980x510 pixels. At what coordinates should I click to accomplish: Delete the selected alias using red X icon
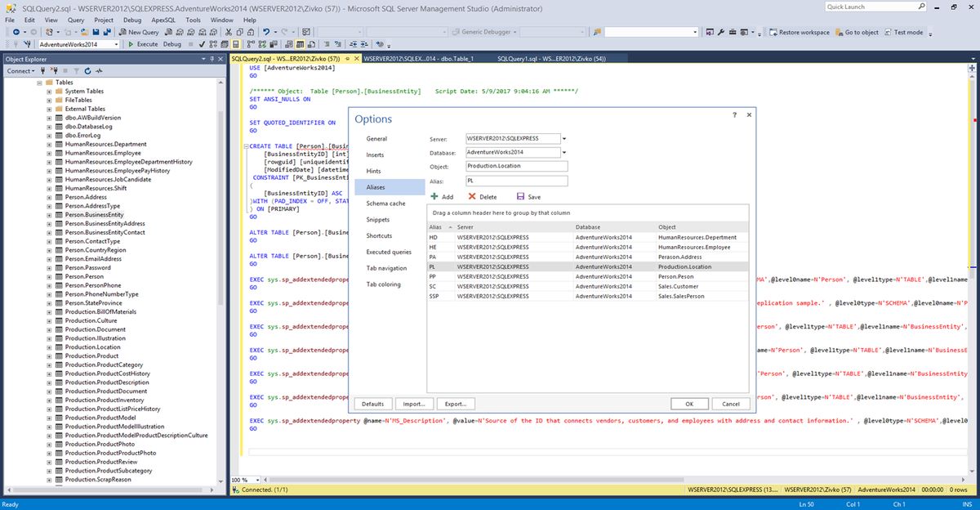click(472, 196)
